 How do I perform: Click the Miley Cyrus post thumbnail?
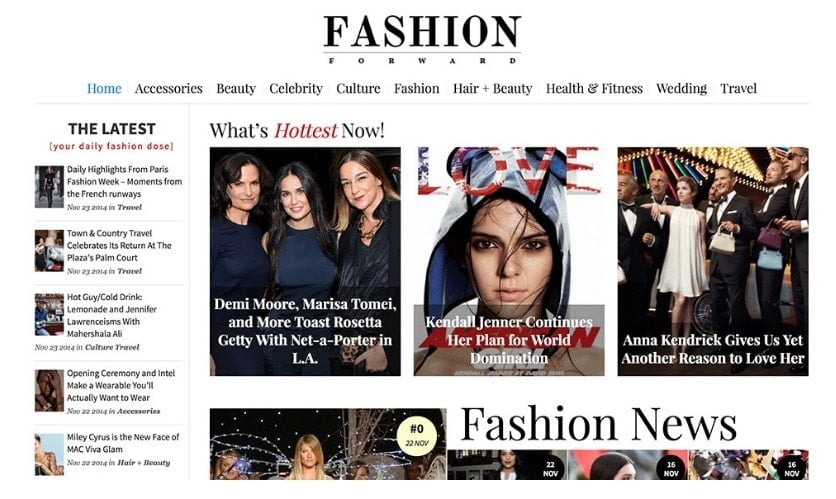49,454
